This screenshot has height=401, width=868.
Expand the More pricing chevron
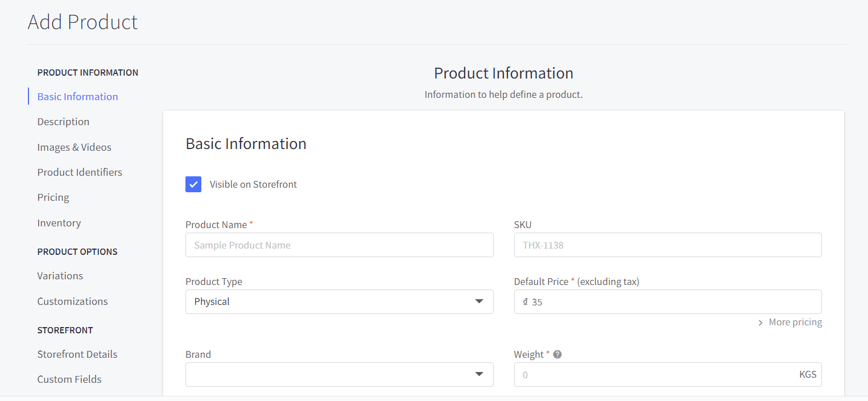pos(760,323)
